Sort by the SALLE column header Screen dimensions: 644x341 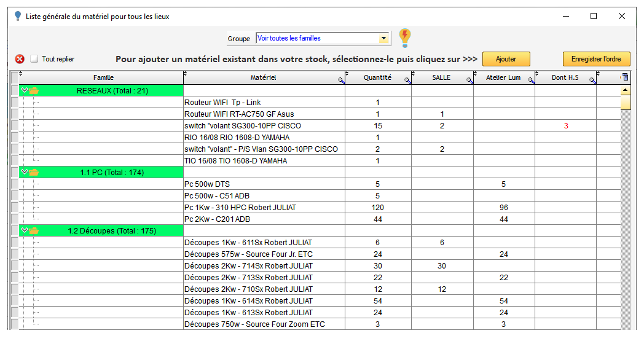[441, 77]
